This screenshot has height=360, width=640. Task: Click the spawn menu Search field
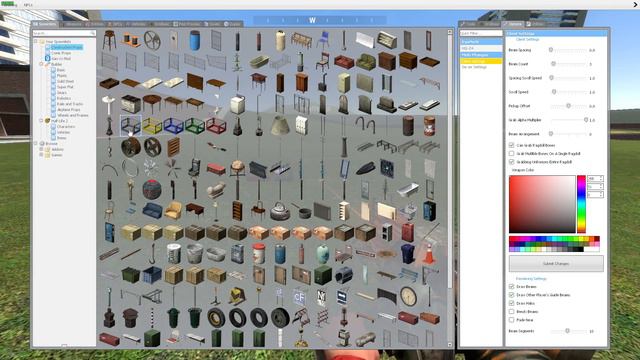coord(64,33)
